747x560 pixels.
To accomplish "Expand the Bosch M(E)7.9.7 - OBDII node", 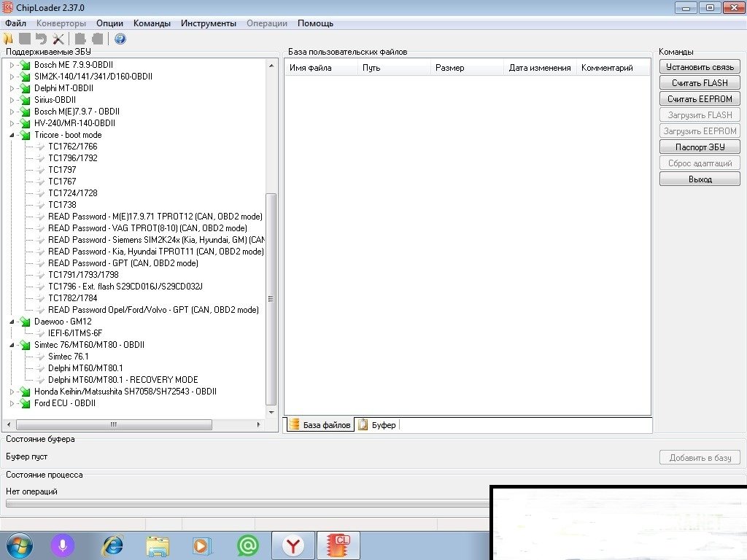I will click(x=12, y=112).
